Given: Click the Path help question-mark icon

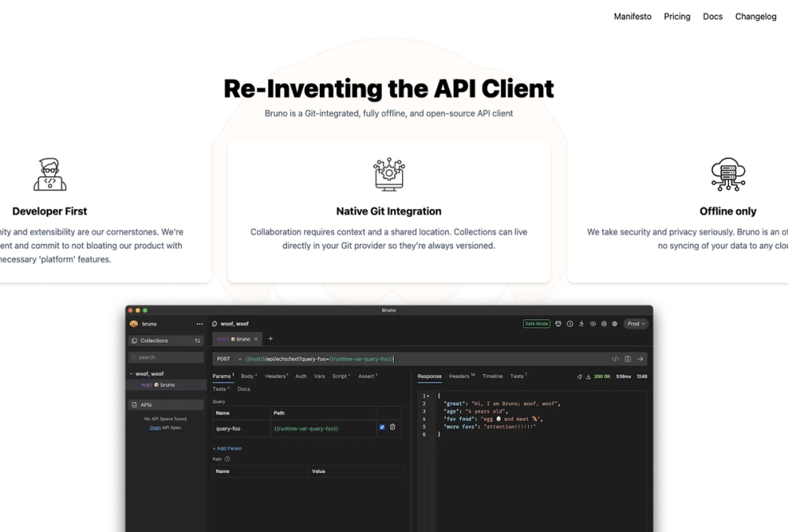Looking at the screenshot, I should point(227,459).
